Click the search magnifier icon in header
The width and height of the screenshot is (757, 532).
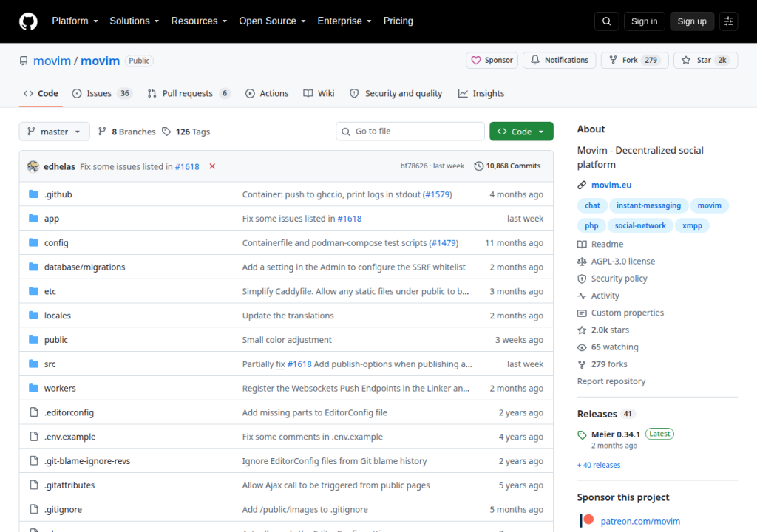tap(606, 21)
